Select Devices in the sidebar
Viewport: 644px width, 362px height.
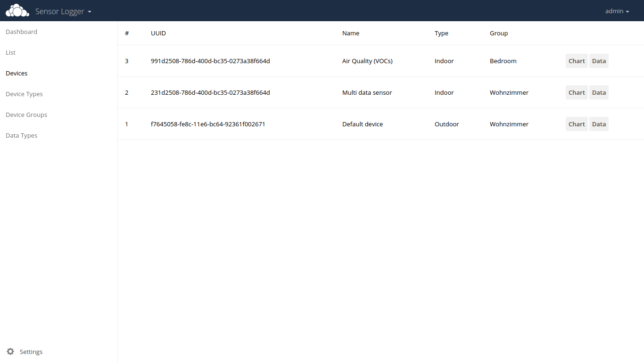[17, 74]
